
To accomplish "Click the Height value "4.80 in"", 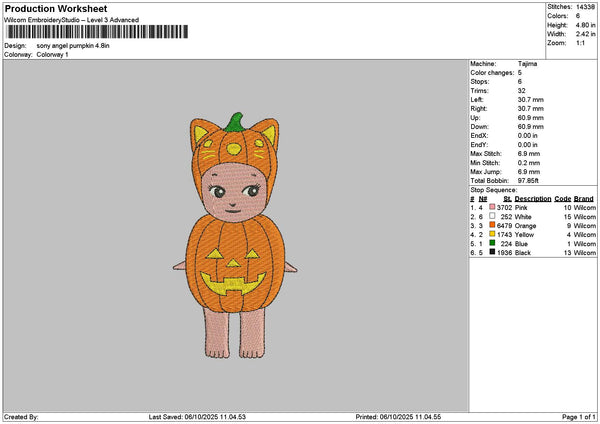I will coord(585,25).
